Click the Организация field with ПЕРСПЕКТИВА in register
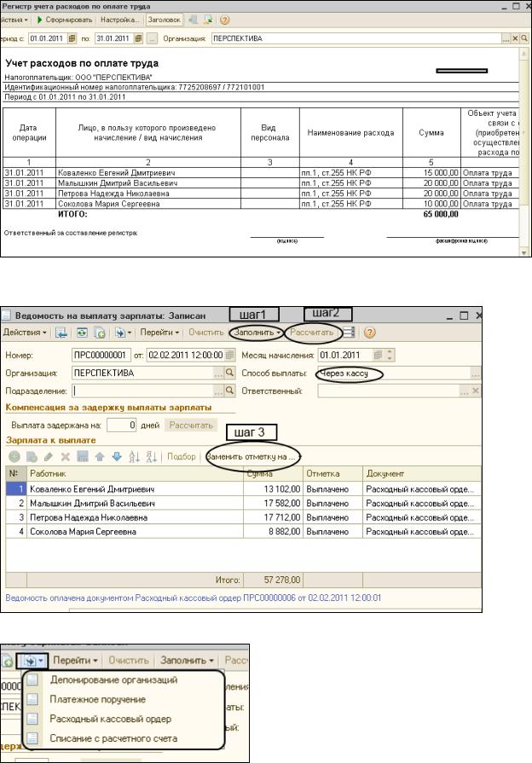 [356, 38]
